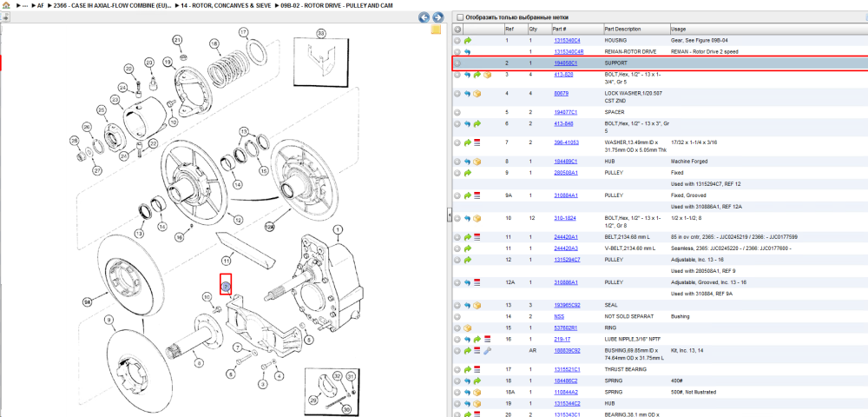
Task: Add HOUSING 1315340C4 with its plus icon
Action: [457, 41]
